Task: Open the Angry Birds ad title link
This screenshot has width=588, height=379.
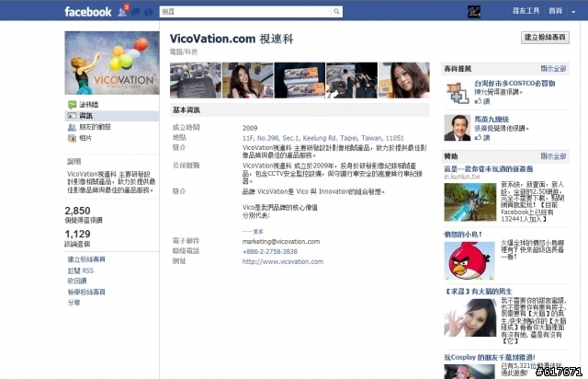Action: (462, 234)
